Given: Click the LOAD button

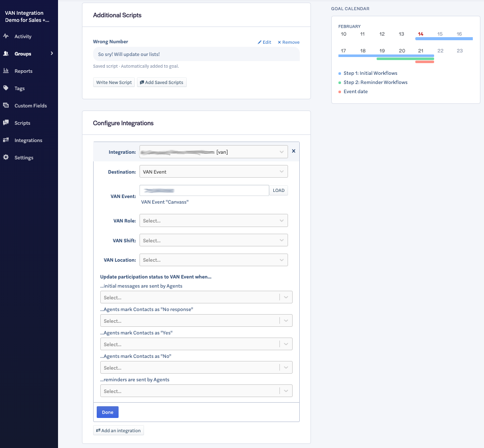Looking at the screenshot, I should [278, 190].
